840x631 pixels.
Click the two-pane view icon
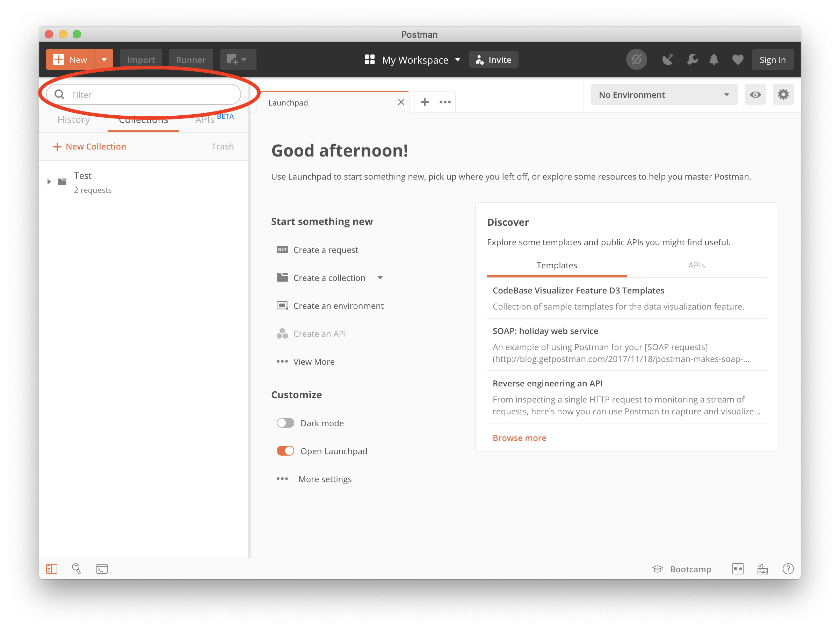[x=738, y=569]
